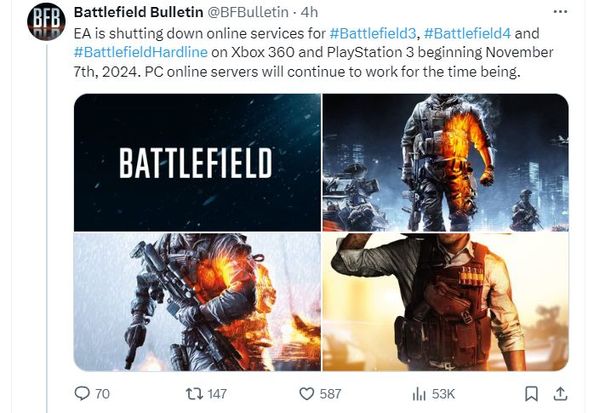Share the tweet using the upload arrow icon
The width and height of the screenshot is (600, 413).
[560, 394]
